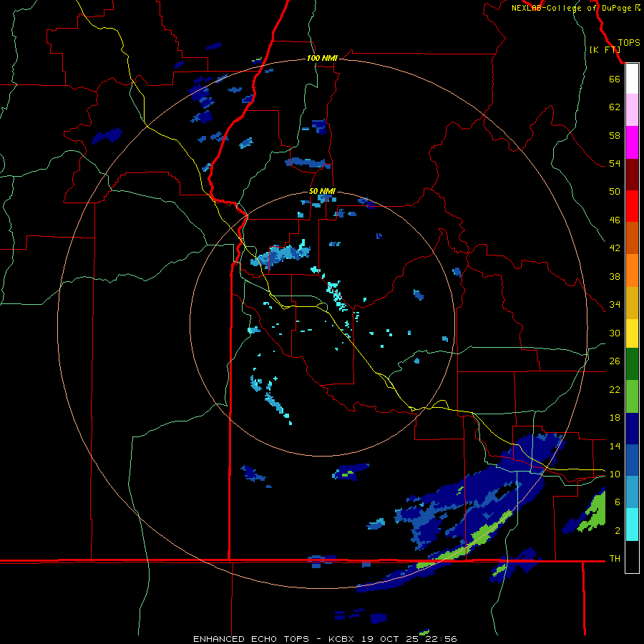Select the bright red legend swatch
The width and height of the screenshot is (644, 644).
click(x=632, y=206)
